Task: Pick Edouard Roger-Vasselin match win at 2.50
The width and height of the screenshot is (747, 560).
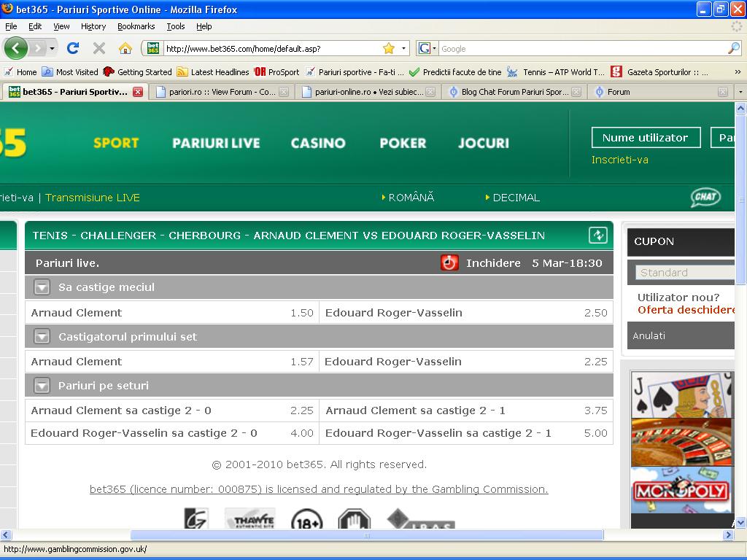Action: [466, 313]
